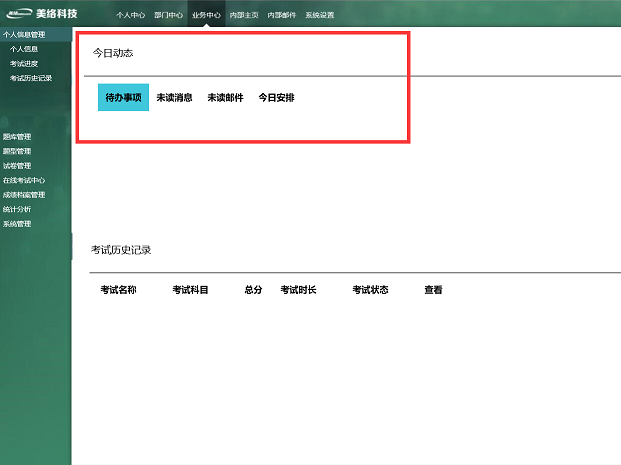The image size is (621, 465).
Task: Open 部门中心 in top navigation
Action: click(x=168, y=16)
